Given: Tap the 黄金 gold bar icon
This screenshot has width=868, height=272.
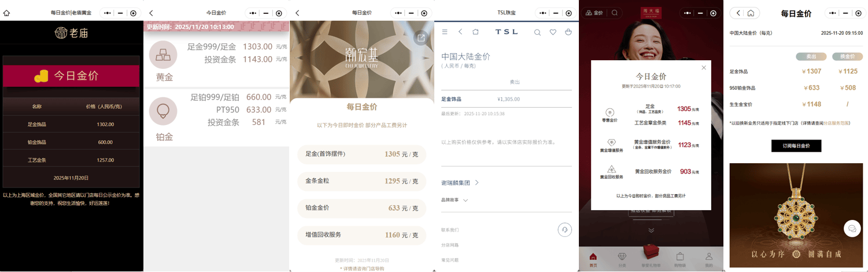Looking at the screenshot, I should [x=164, y=55].
